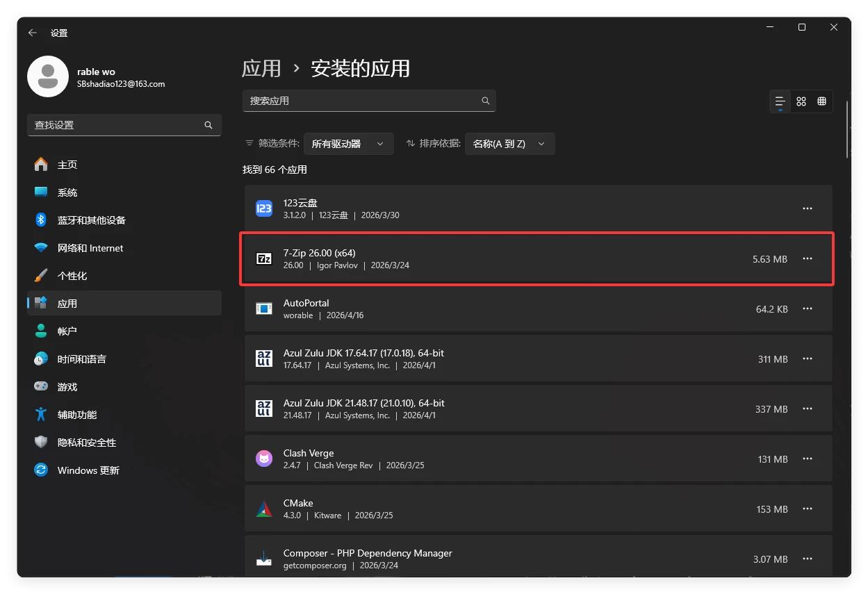Switch to grid view layout icon
The height and width of the screenshot is (594, 868).
[801, 101]
